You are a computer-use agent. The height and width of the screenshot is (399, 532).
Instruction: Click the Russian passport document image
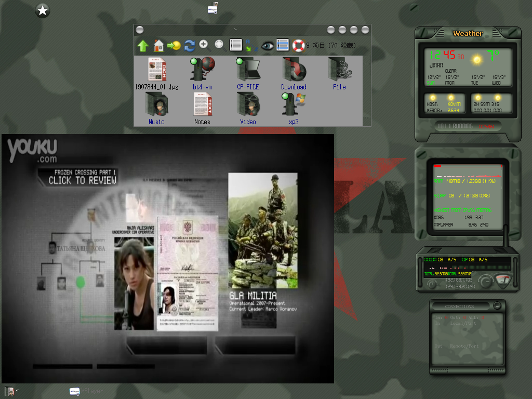click(x=188, y=273)
